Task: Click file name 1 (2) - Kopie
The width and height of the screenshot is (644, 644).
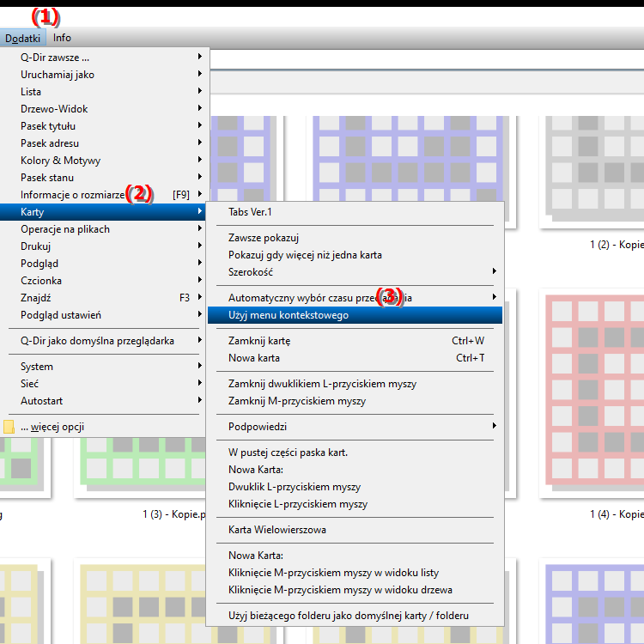Action: [x=617, y=245]
